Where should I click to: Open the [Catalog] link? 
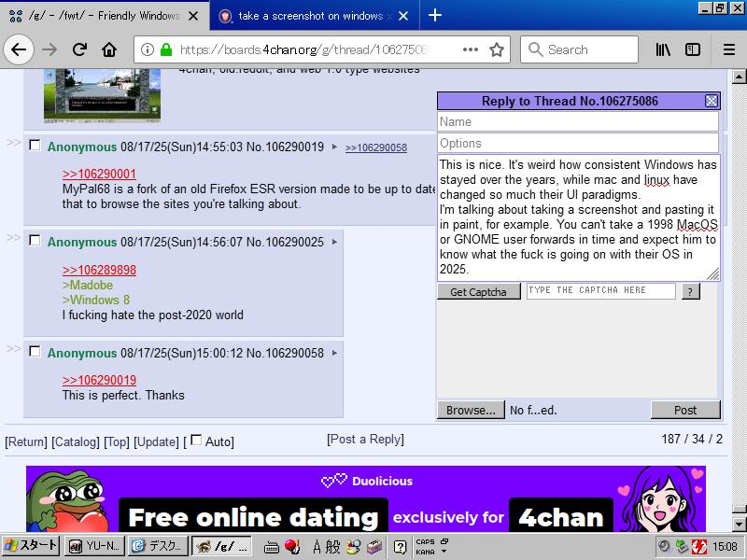pos(76,441)
